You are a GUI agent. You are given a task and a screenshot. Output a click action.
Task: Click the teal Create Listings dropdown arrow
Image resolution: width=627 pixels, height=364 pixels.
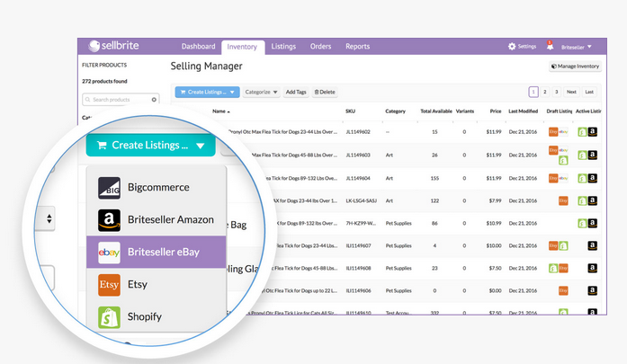tap(201, 146)
